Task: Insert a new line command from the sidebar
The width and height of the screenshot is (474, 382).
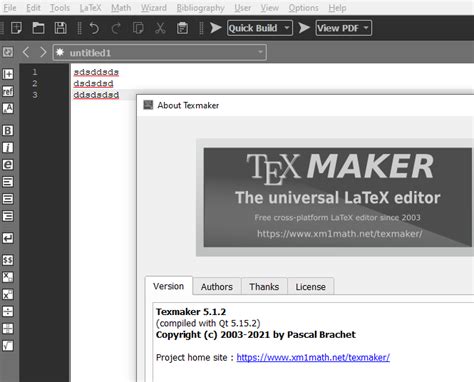Action: [8, 238]
